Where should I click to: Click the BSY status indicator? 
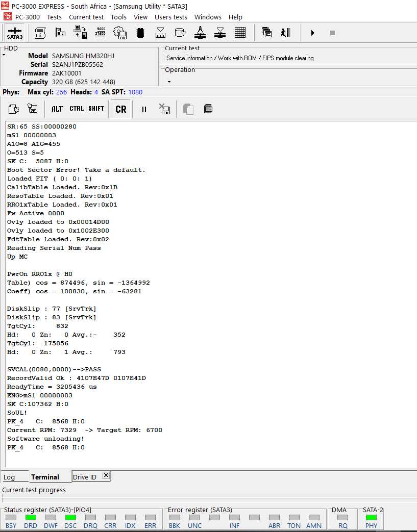(11, 517)
